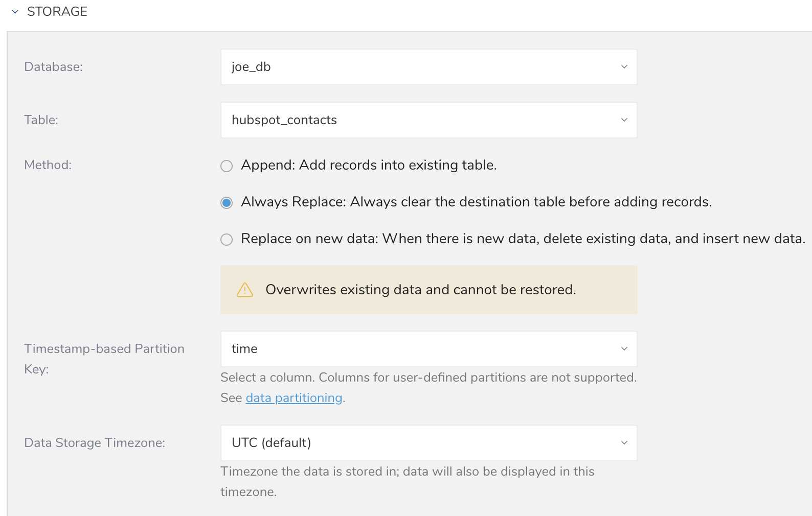Click the Method field label

[x=48, y=165]
